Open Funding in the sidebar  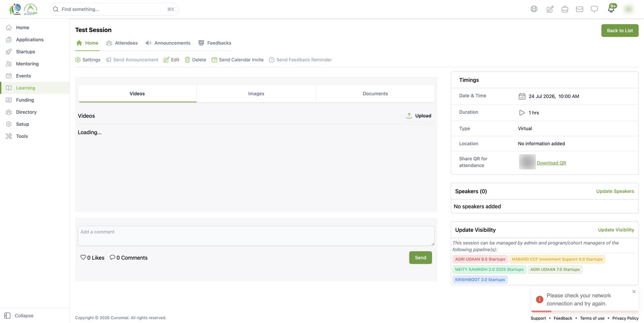tap(35, 100)
